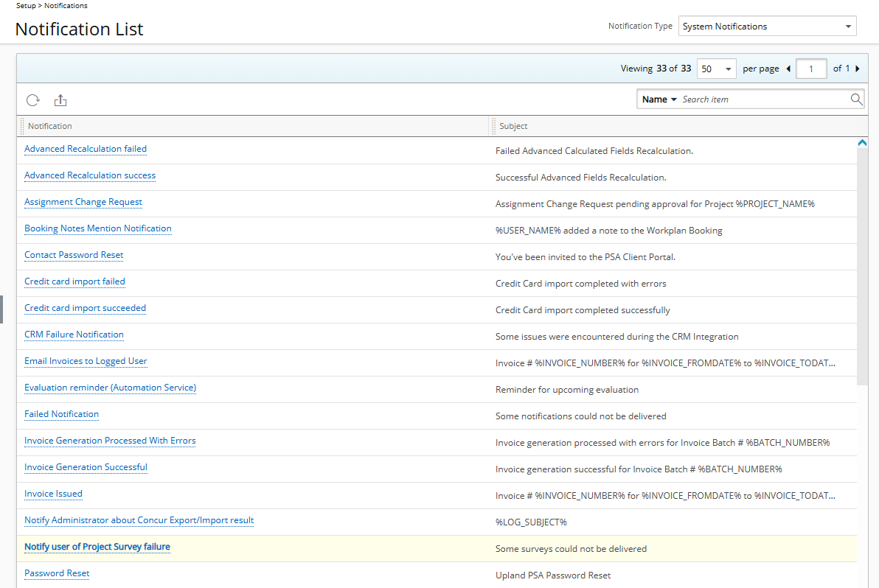
Task: Open CRM Failure Notification link
Action: (x=74, y=335)
